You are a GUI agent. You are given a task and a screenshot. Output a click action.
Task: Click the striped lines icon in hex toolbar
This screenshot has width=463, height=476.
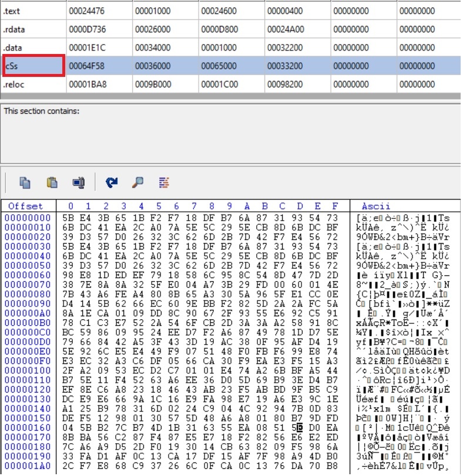point(165,183)
